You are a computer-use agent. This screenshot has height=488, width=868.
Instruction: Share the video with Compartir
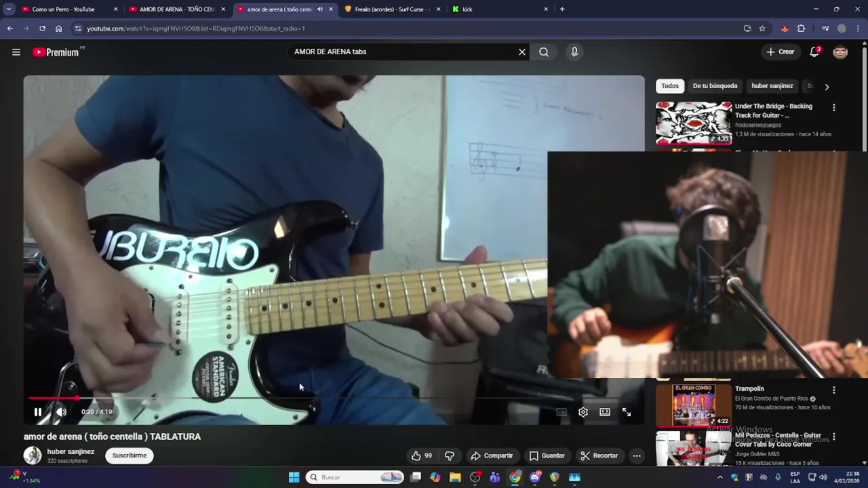492,455
